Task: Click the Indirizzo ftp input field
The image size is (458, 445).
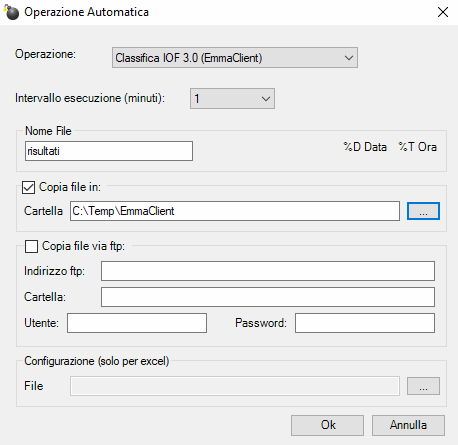Action: [x=268, y=271]
